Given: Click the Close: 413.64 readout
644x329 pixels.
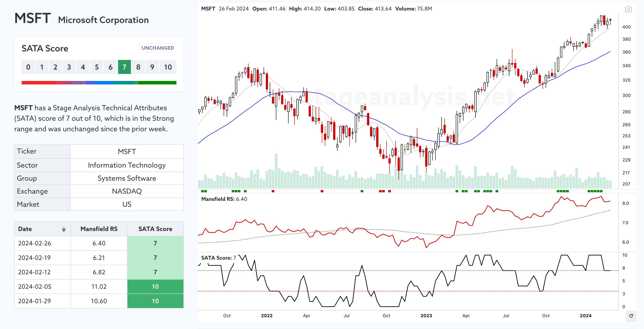Looking at the screenshot, I should [x=375, y=9].
